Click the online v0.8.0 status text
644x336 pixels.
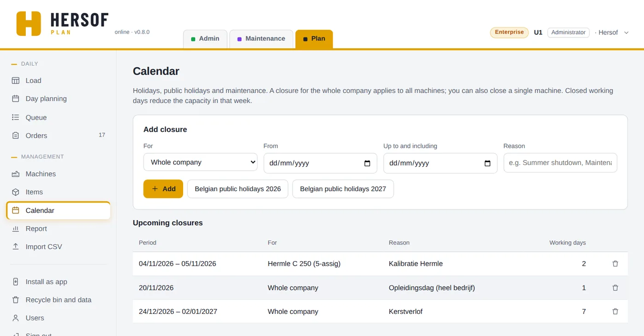click(132, 32)
